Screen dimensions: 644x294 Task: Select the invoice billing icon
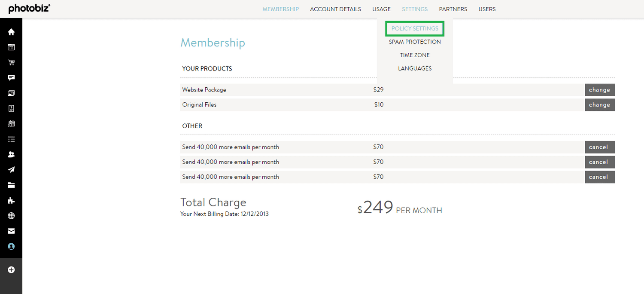point(11,108)
